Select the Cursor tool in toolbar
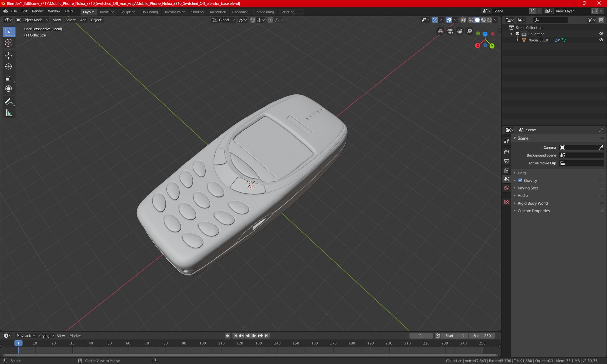Screen dimensions: 607x364 (9, 43)
